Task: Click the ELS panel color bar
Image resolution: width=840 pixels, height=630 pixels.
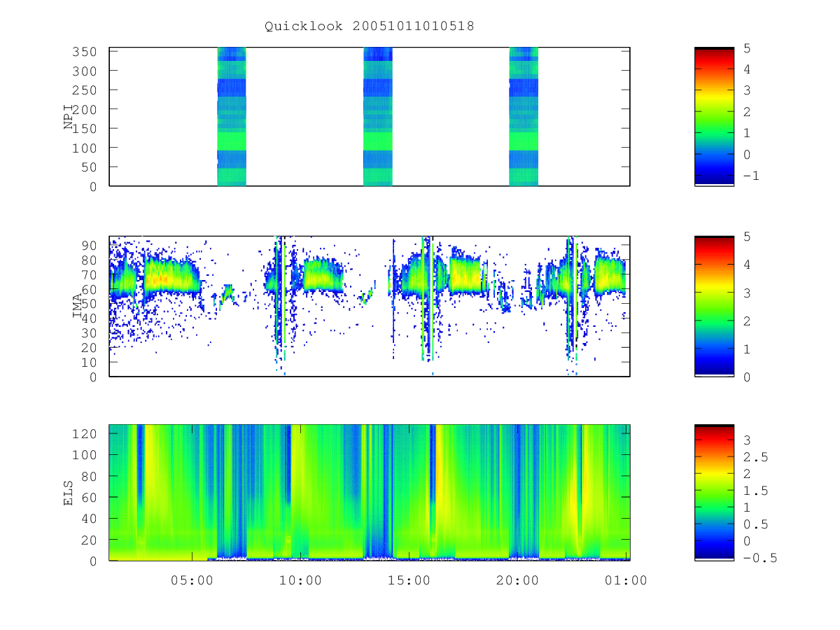Action: pos(714,493)
